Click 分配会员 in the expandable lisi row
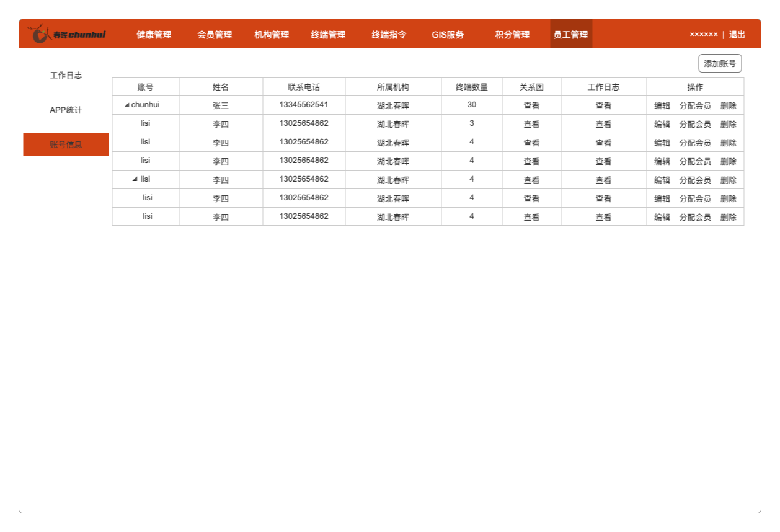The height and width of the screenshot is (532, 780). click(x=695, y=180)
